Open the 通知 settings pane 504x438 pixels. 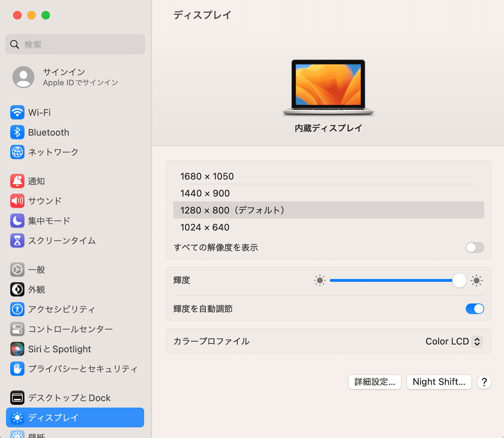pos(75,181)
